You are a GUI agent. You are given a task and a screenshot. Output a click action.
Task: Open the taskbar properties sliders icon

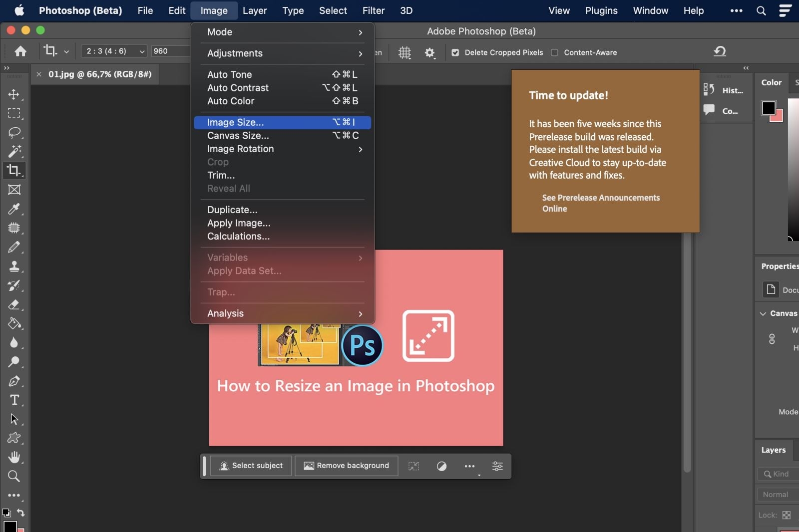coord(497,466)
